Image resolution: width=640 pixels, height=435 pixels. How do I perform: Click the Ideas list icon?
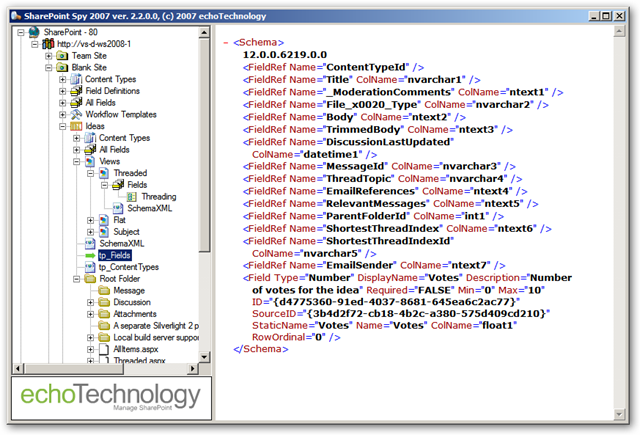[76, 126]
